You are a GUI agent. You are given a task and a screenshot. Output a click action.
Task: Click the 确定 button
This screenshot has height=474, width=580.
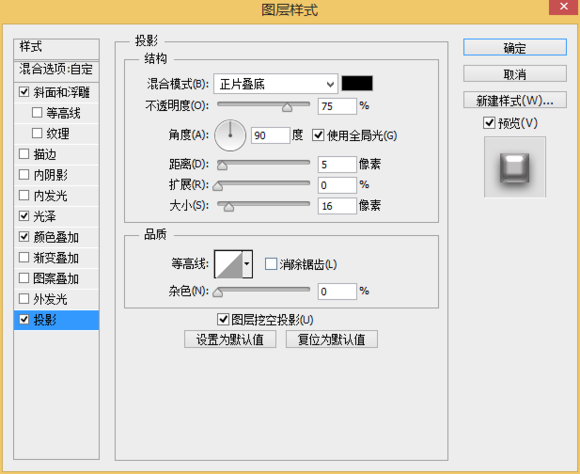point(515,47)
